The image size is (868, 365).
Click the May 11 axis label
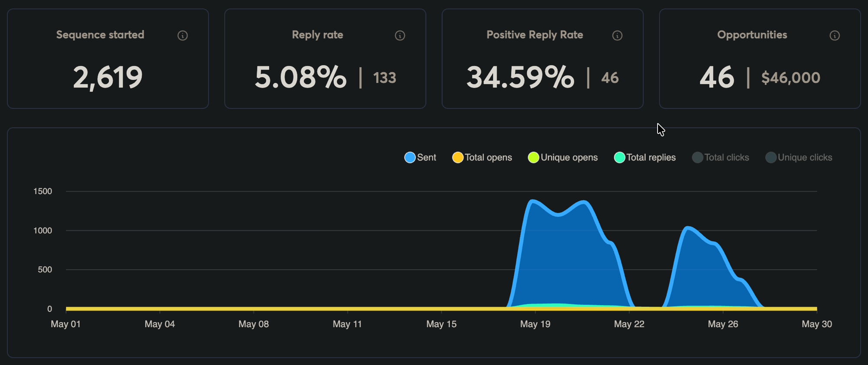(x=347, y=324)
